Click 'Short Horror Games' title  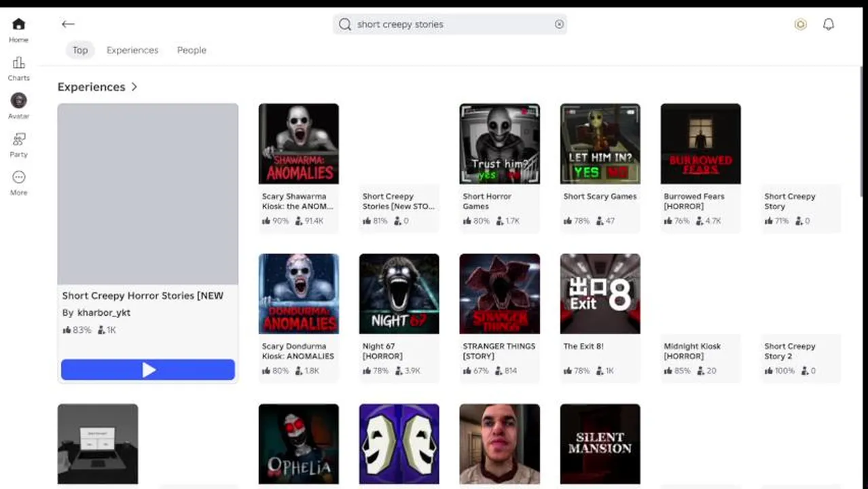point(487,201)
